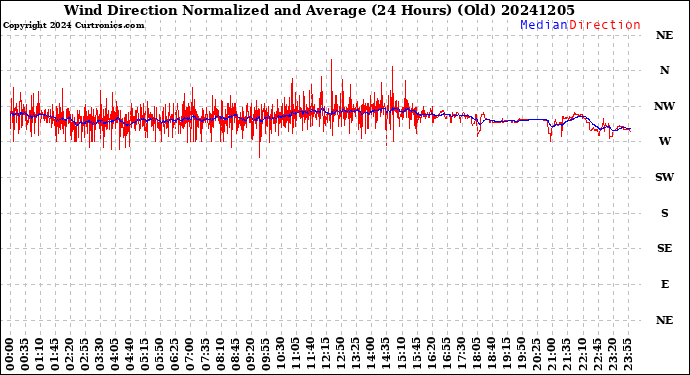Screen dimensions: 690x375
Task: Click the 'N' direction axis label
Action: 664,70
